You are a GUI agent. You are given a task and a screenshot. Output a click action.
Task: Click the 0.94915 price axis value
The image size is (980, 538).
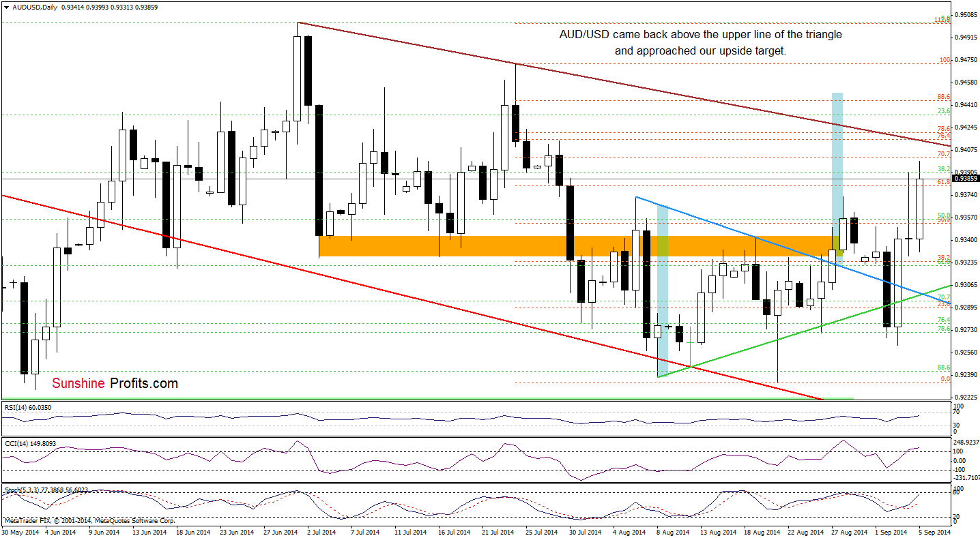(x=965, y=38)
